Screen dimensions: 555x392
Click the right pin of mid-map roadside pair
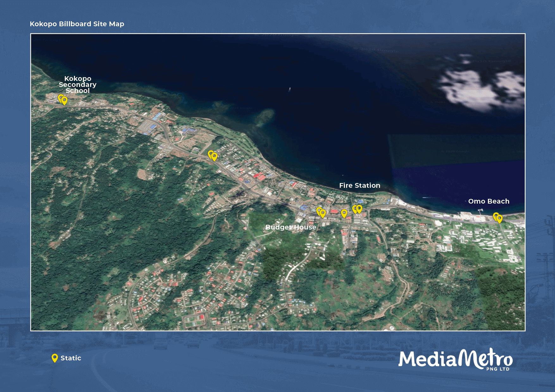(x=215, y=156)
